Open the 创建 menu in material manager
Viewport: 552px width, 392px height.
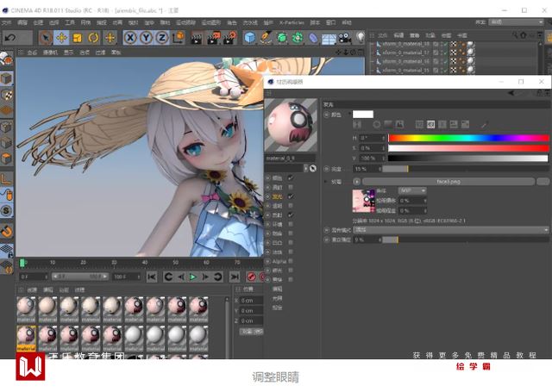pyautogui.click(x=32, y=289)
